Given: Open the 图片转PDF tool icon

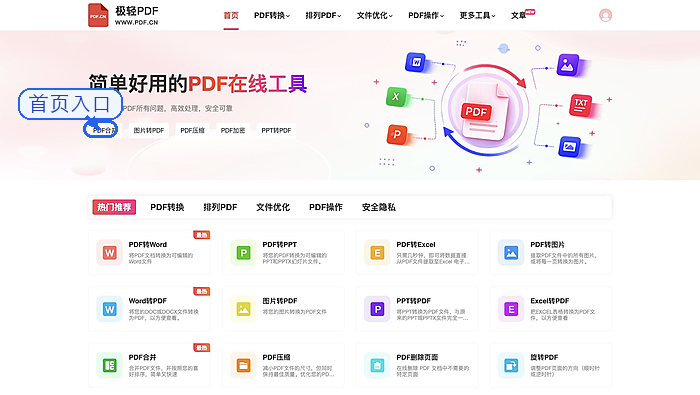Looking at the screenshot, I should click(x=243, y=309).
